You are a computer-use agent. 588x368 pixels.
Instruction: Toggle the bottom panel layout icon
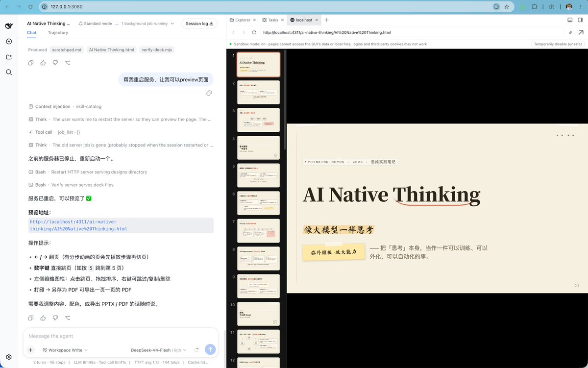click(x=570, y=20)
